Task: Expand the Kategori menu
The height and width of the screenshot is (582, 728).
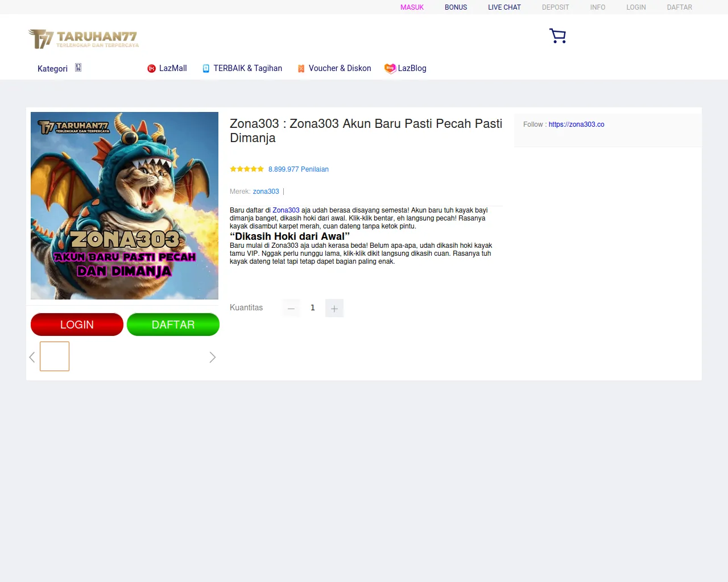Action: tap(52, 69)
